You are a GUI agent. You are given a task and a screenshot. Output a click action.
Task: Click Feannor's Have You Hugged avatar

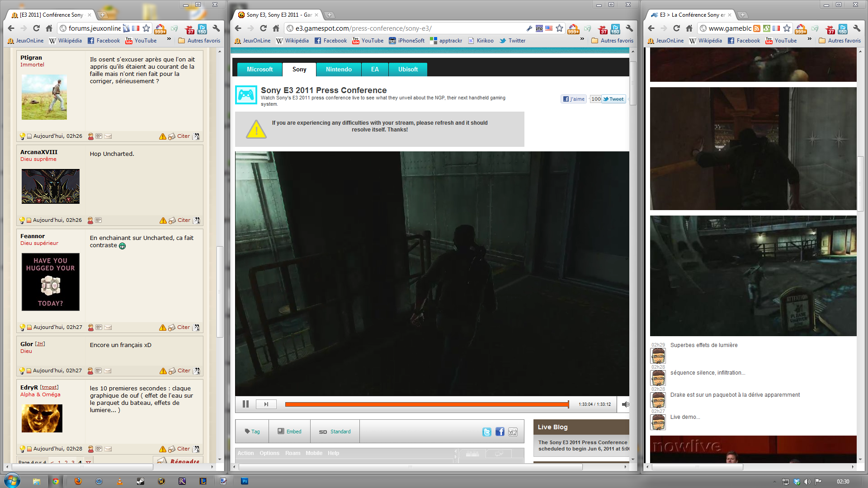tap(51, 282)
